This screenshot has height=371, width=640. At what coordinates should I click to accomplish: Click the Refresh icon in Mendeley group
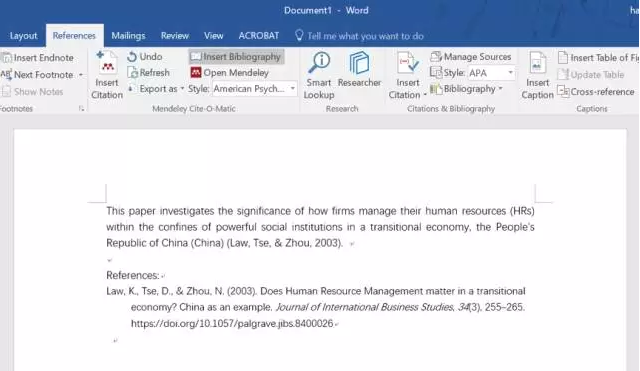tap(132, 73)
